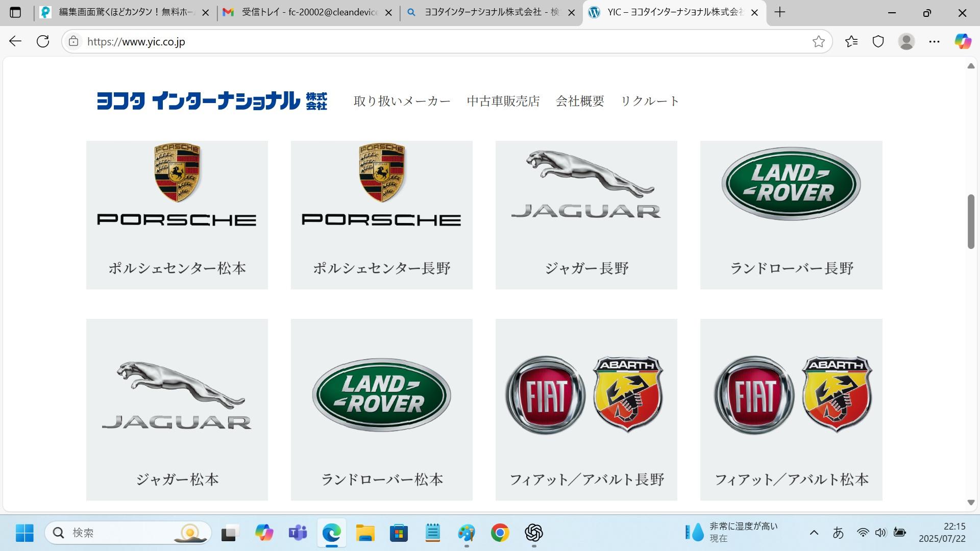
Task: Click the Fiat logo in the フィアット/アバルト松本 card
Action: click(x=754, y=395)
